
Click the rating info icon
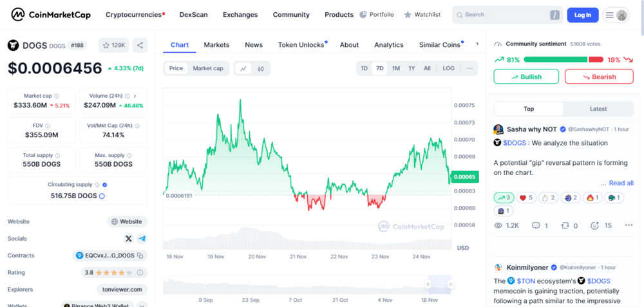(140, 272)
